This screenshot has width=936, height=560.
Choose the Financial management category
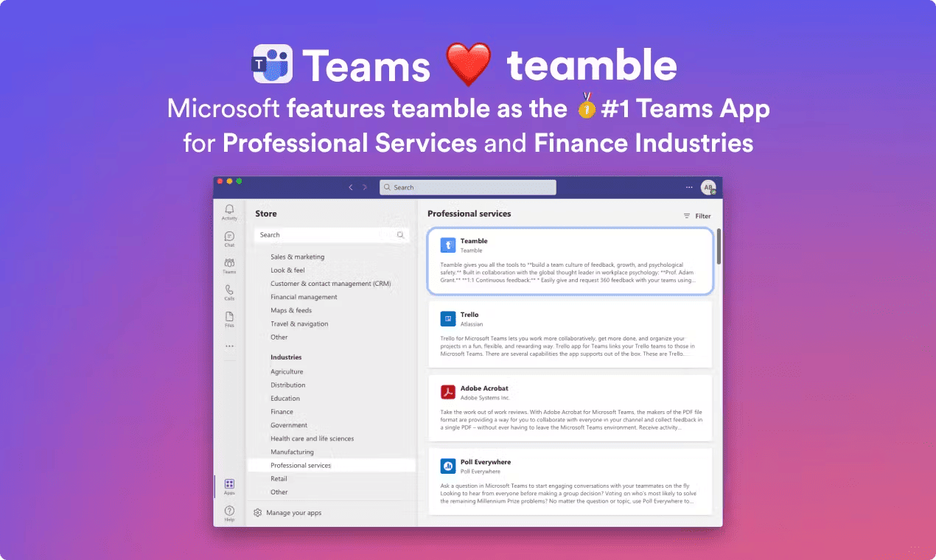tap(304, 297)
